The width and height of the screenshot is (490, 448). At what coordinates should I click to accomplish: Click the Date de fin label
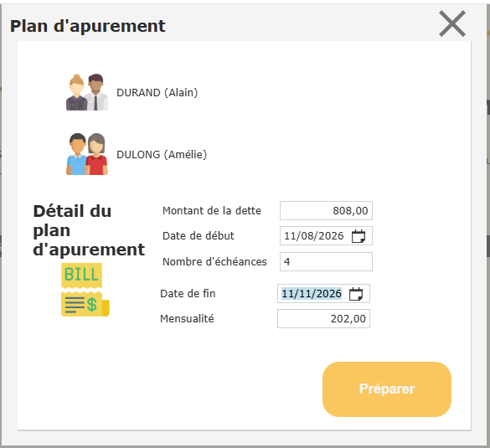[x=188, y=294]
